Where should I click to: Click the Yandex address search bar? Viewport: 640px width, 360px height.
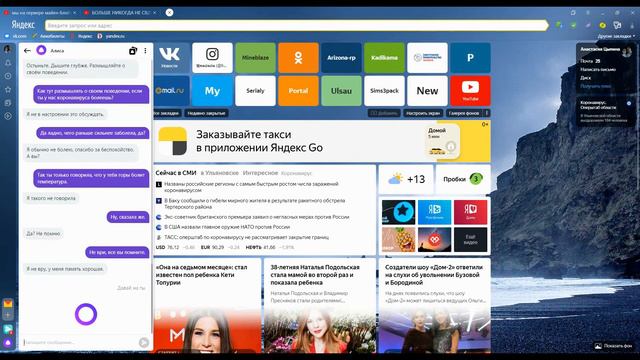point(296,25)
